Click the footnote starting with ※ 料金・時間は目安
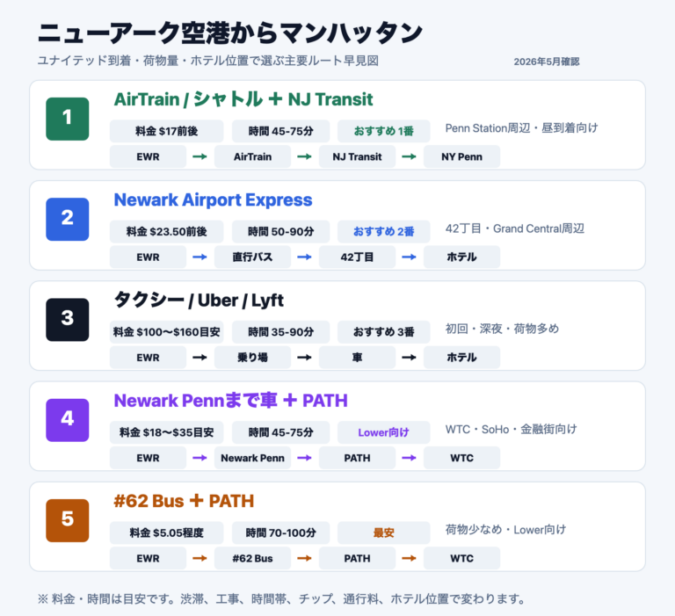Image resolution: width=675 pixels, height=616 pixels. (281, 598)
